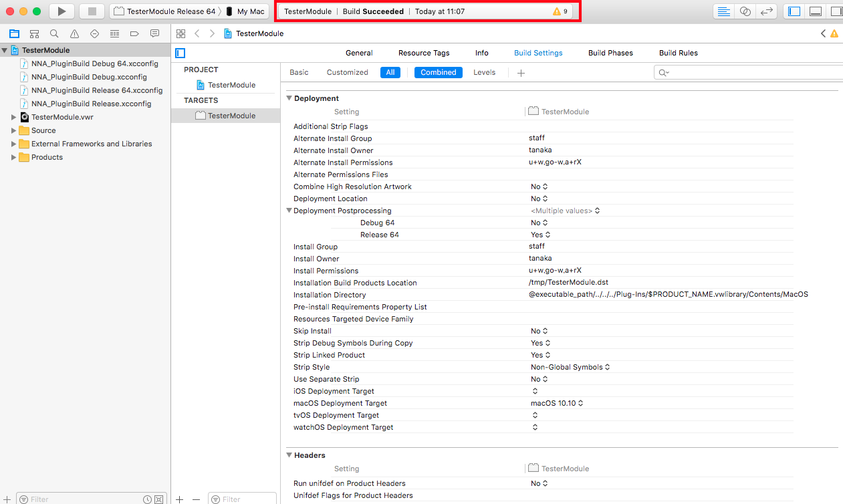The width and height of the screenshot is (843, 504).
Task: Toggle the Utilities panel visibility
Action: pyautogui.click(x=836, y=11)
